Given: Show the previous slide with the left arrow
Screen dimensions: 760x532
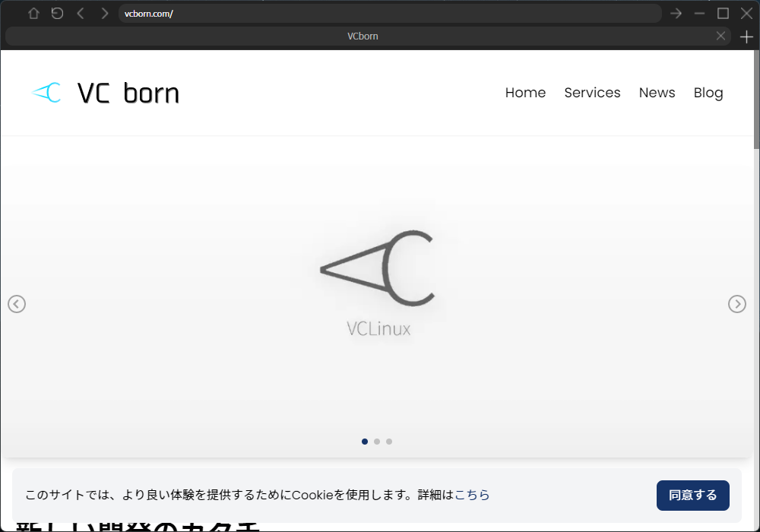Looking at the screenshot, I should click(x=17, y=304).
